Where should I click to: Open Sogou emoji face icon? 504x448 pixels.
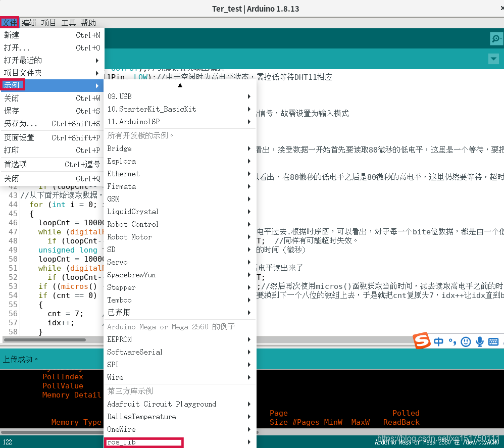pos(466,341)
